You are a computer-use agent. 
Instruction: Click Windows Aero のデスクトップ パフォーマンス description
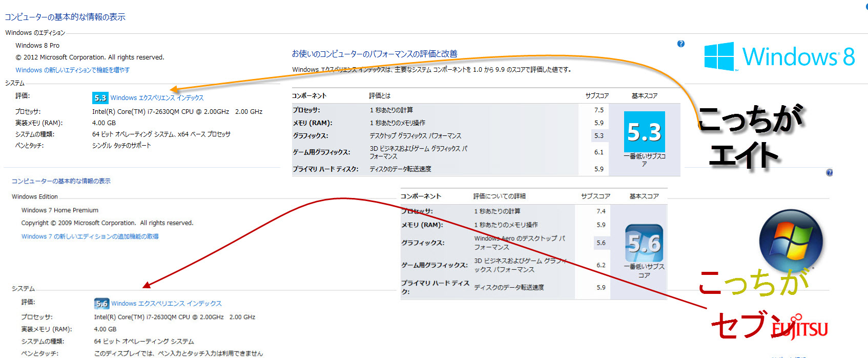coord(519,243)
